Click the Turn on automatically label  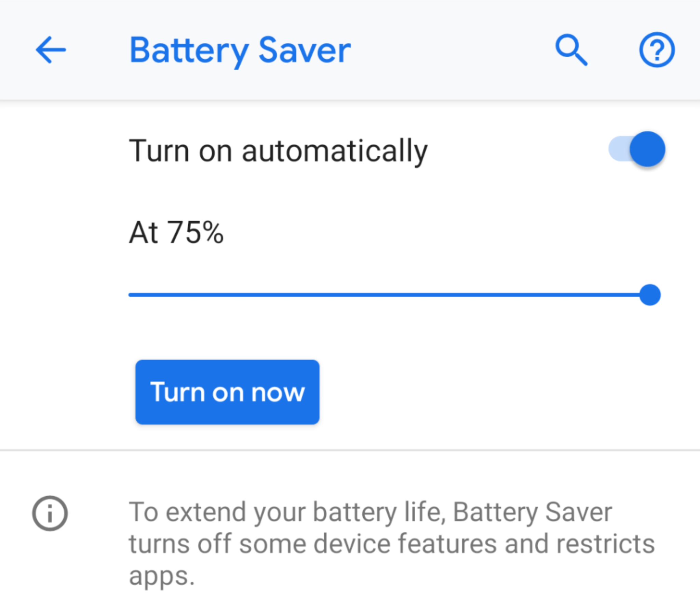[x=278, y=151]
